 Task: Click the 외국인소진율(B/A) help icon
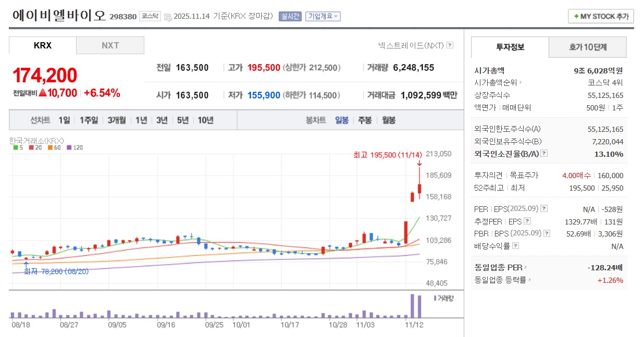pyautogui.click(x=544, y=154)
